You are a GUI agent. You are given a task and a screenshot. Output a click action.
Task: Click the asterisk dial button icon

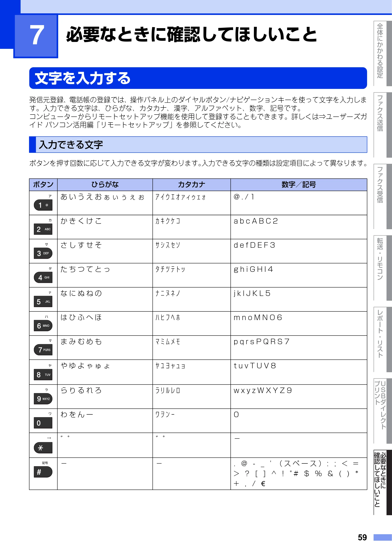pyautogui.click(x=43, y=448)
